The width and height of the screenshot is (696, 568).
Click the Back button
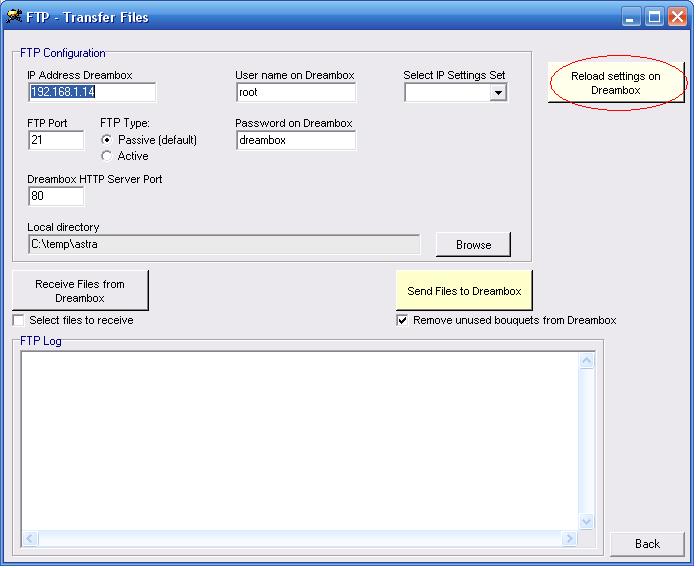click(x=647, y=544)
